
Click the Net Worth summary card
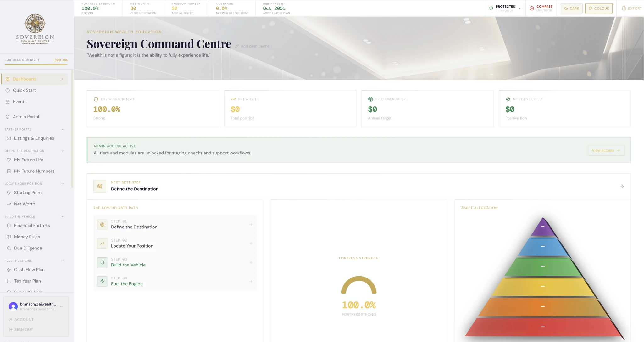tap(290, 109)
